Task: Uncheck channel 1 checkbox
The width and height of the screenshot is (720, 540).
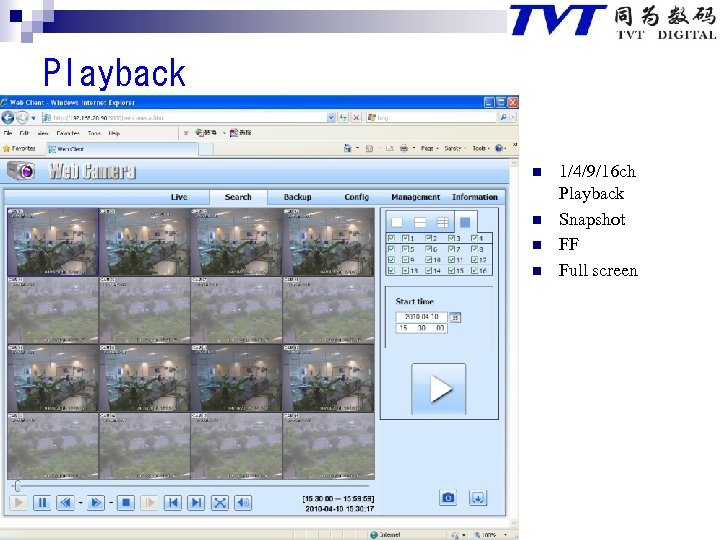Action: 405,238
